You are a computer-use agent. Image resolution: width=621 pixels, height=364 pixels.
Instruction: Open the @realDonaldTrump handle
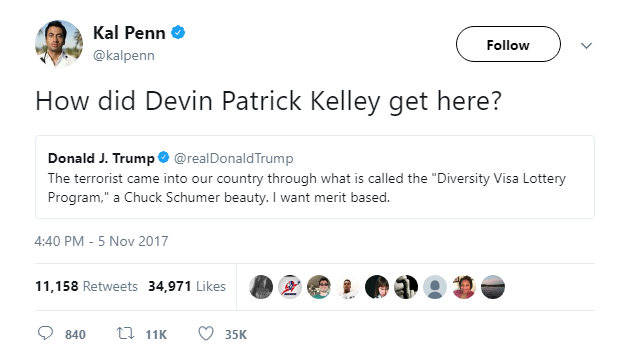pyautogui.click(x=234, y=158)
